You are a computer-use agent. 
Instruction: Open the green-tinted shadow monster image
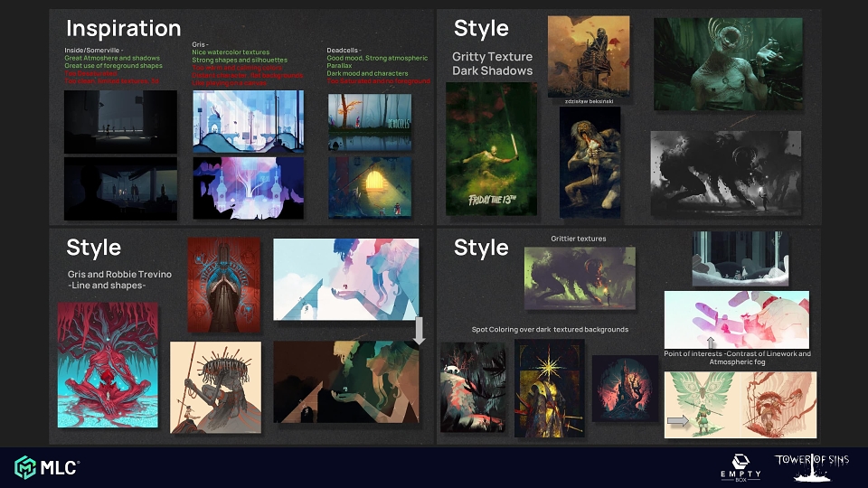pyautogui.click(x=580, y=278)
